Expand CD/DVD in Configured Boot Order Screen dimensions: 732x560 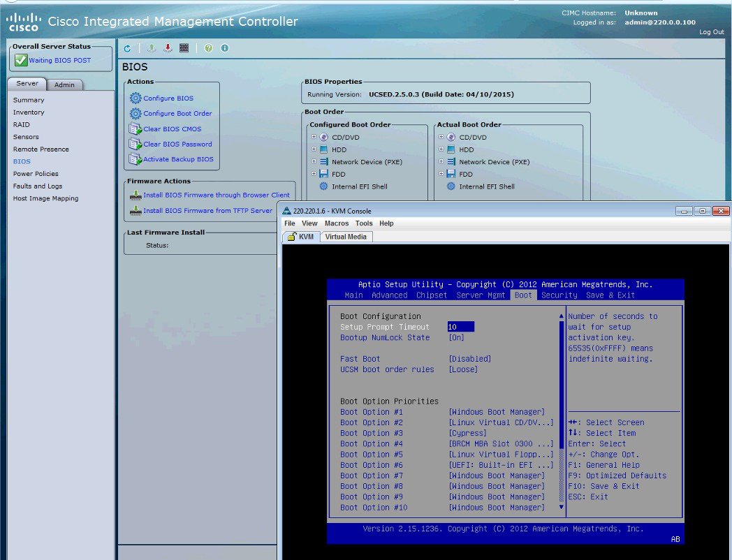click(314, 138)
